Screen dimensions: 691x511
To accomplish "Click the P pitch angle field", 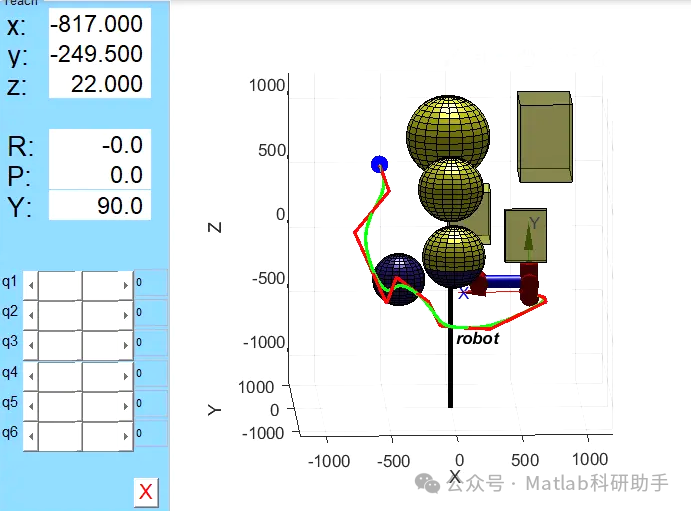I will 100,175.
